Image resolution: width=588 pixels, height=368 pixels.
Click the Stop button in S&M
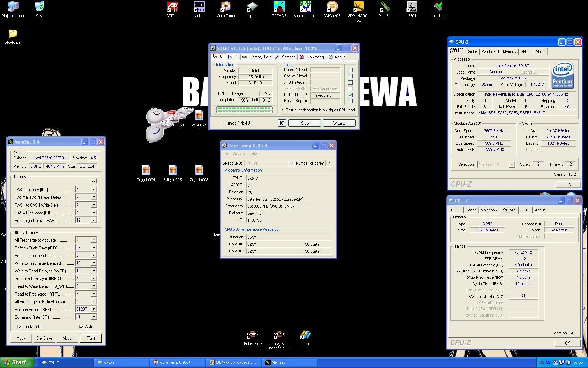[x=305, y=123]
